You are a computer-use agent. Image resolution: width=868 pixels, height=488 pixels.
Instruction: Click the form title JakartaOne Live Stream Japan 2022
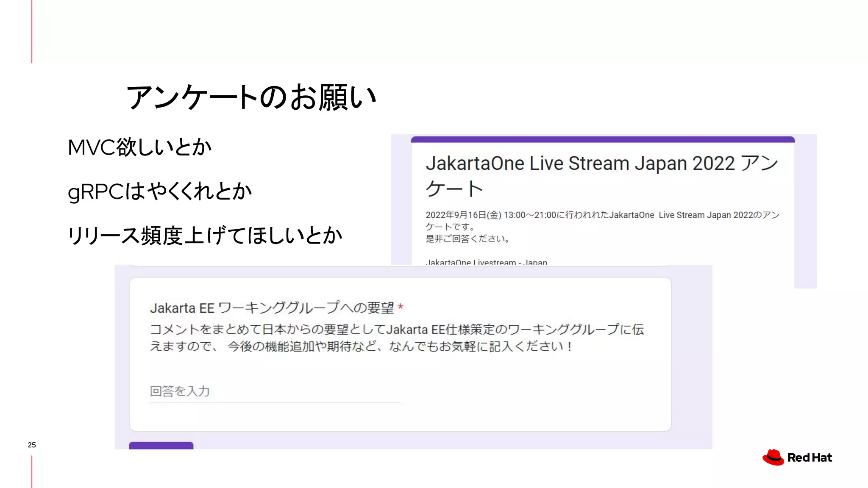(602, 175)
